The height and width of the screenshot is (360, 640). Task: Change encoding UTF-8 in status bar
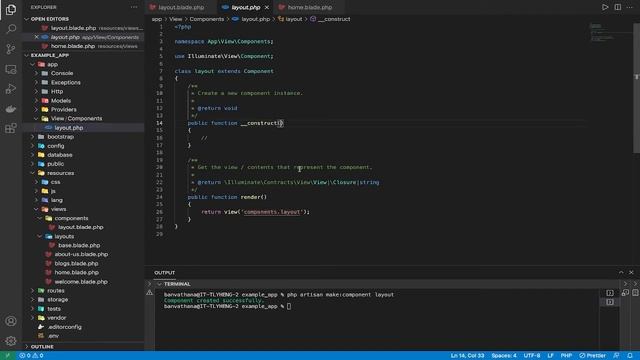point(532,356)
